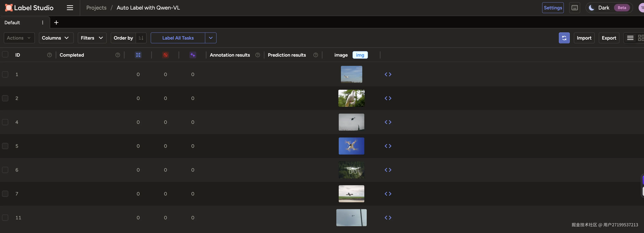Image resolution: width=644 pixels, height=233 pixels.
Task: Show task source code for row 1
Action: pyautogui.click(x=388, y=75)
